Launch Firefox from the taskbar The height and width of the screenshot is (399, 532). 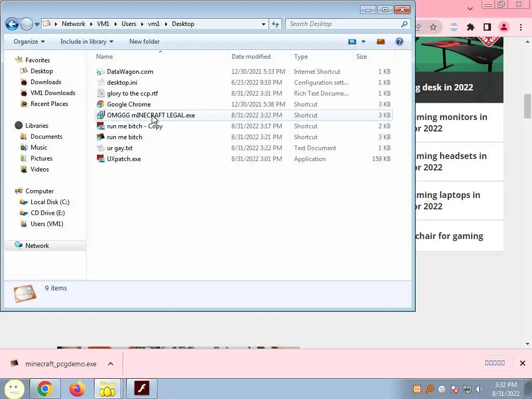(77, 389)
